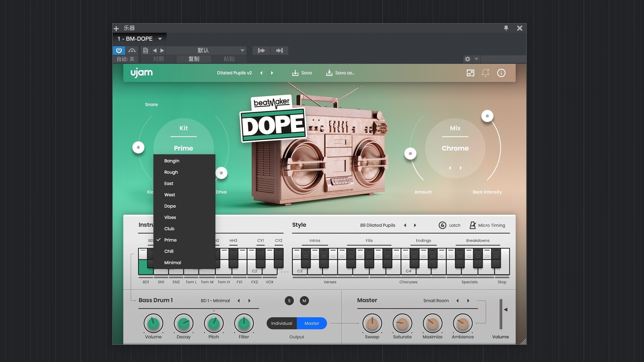The image size is (644, 362).
Task: Pin the instrument window
Action: [x=506, y=28]
